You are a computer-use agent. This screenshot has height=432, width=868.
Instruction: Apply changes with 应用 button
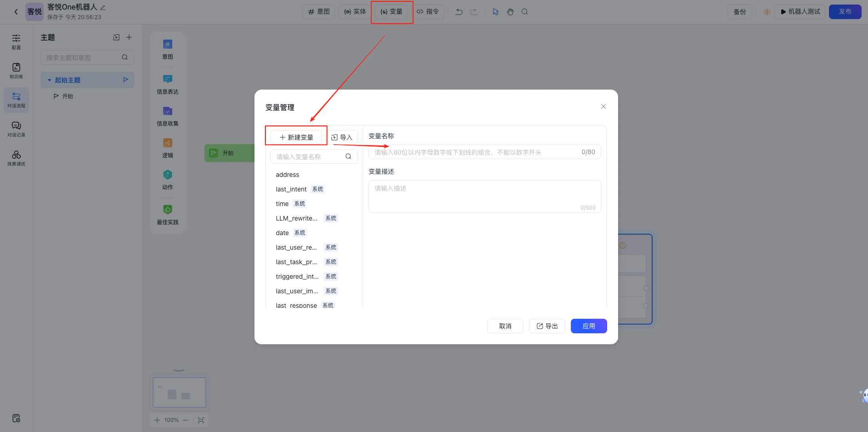[x=589, y=326]
